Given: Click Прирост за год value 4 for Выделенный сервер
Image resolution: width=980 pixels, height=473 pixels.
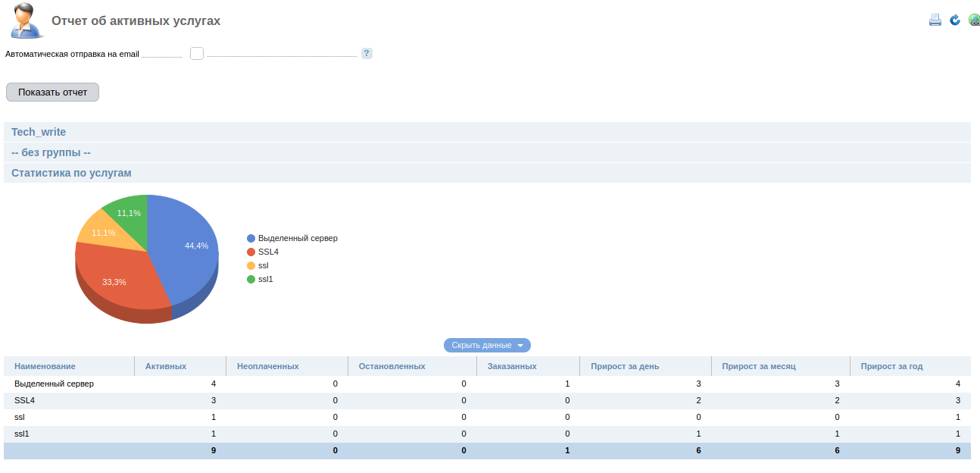Looking at the screenshot, I should coord(958,384).
